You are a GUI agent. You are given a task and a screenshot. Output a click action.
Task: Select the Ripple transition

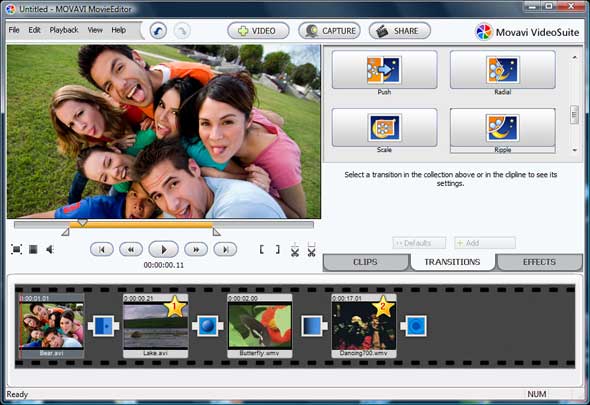point(502,128)
